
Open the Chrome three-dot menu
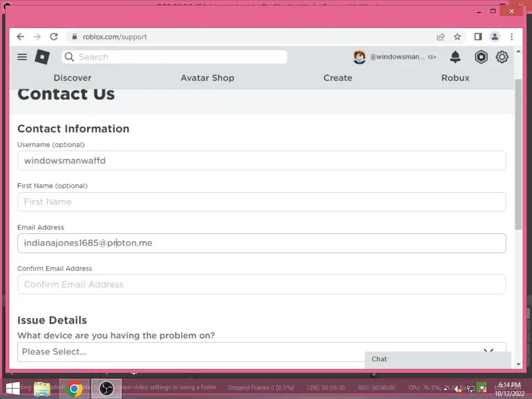tap(512, 37)
